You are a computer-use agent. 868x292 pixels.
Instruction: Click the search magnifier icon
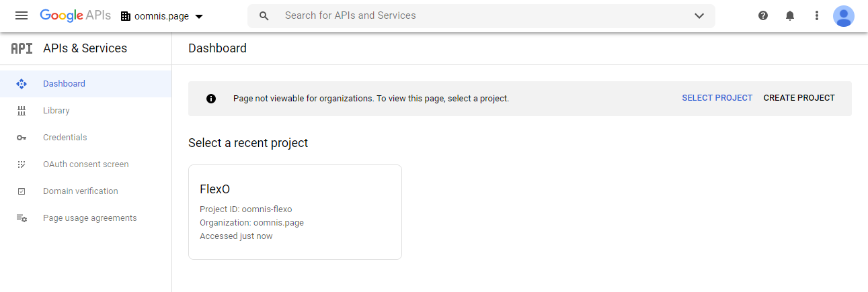click(x=264, y=15)
